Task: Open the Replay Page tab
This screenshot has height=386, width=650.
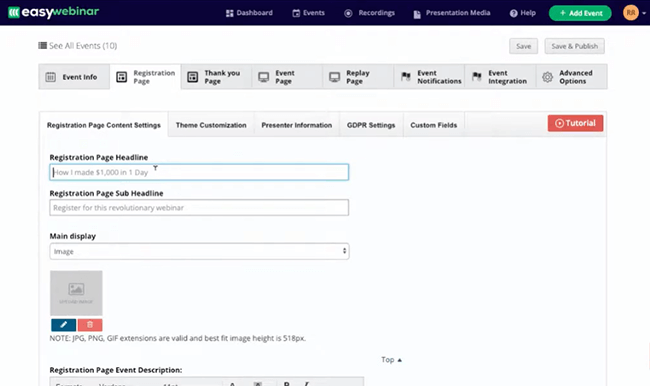Action: pos(358,77)
